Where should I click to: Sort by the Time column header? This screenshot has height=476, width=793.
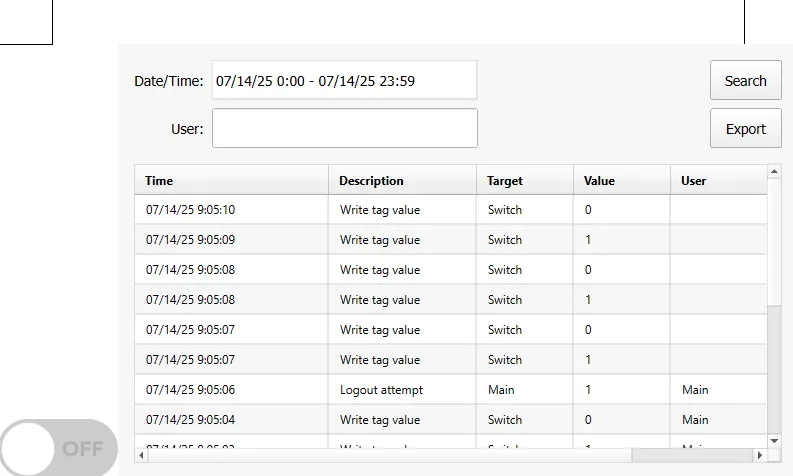(231, 181)
